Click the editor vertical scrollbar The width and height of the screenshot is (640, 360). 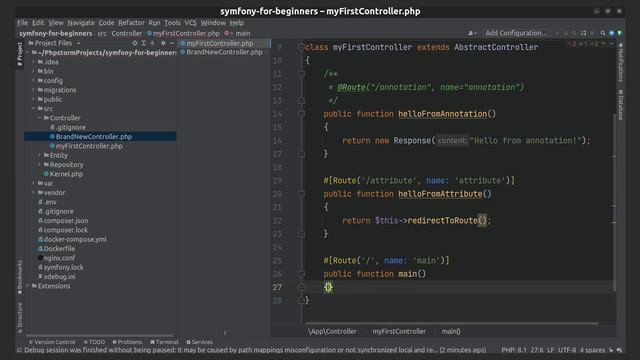click(614, 202)
